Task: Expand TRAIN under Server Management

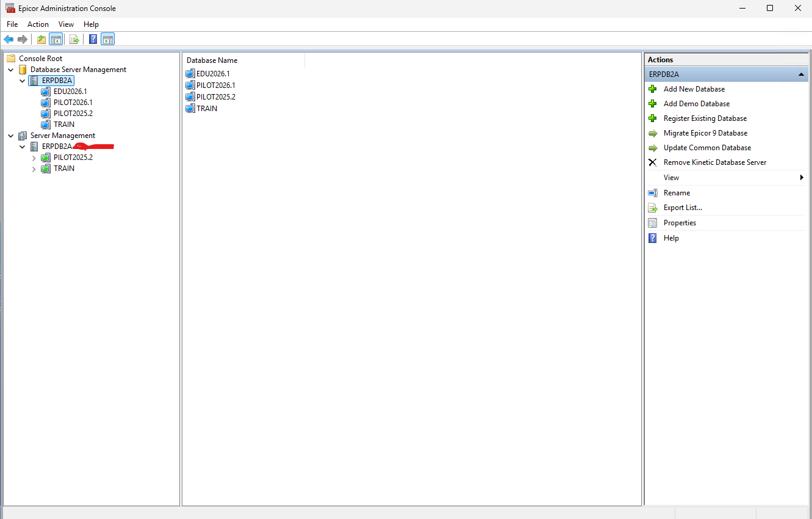Action: (34, 169)
